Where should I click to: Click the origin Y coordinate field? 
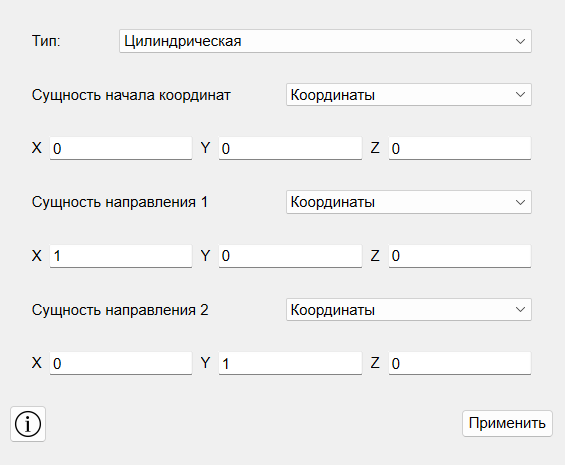pyautogui.click(x=290, y=148)
